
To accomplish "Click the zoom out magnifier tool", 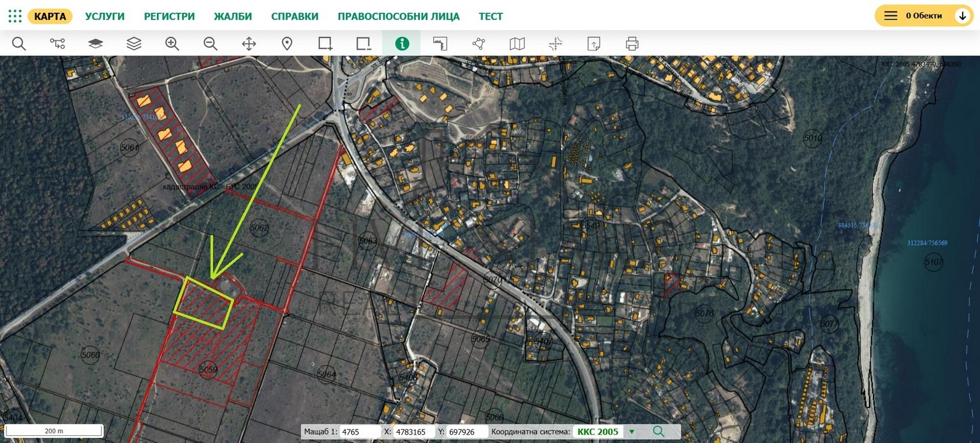I will [211, 43].
